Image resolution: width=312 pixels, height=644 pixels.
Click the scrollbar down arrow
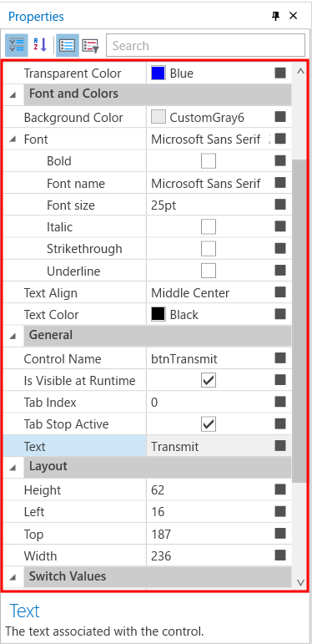300,582
